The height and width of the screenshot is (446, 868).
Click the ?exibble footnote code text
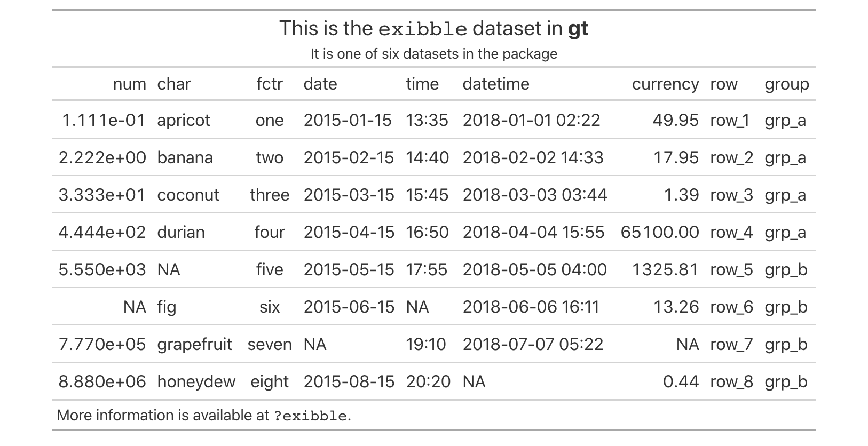(310, 416)
